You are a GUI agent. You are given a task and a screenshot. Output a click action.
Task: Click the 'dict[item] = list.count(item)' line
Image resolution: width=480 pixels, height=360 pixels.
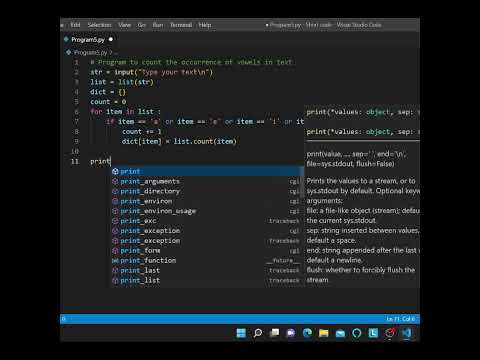pos(179,142)
